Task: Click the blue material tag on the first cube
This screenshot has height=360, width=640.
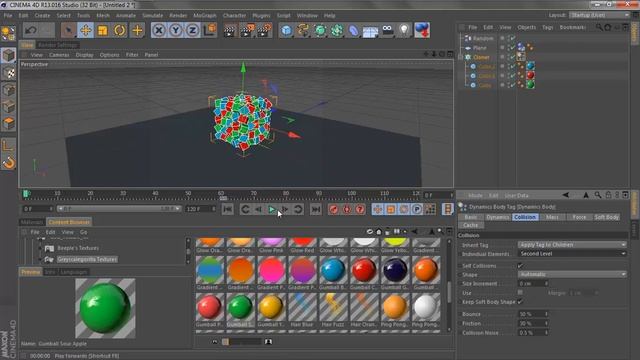Action: pyautogui.click(x=530, y=66)
